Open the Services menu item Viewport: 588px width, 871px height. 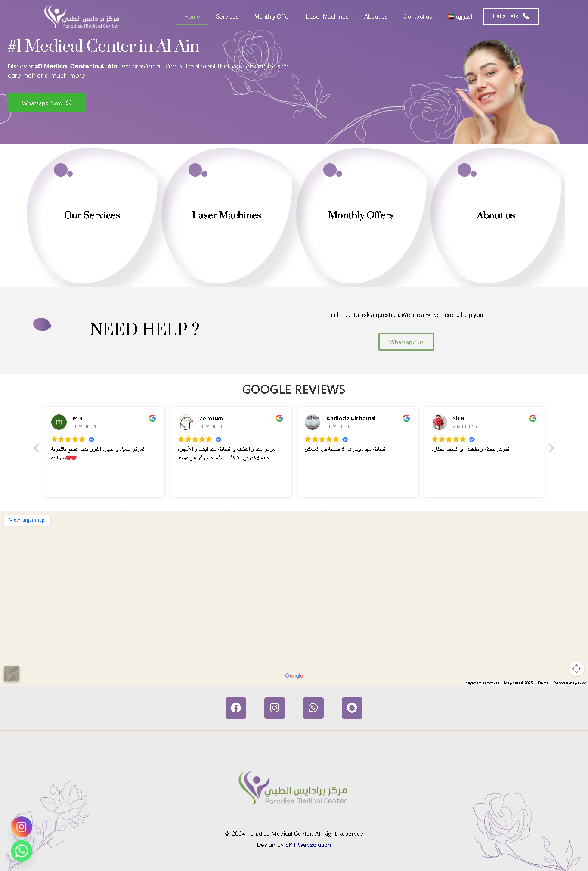pos(227,16)
